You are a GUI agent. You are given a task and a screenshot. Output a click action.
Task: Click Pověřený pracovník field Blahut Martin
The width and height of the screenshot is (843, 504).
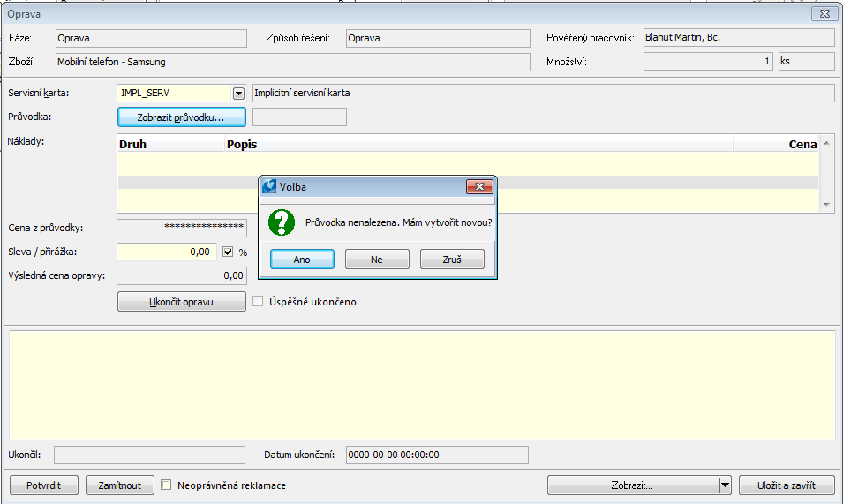coord(739,38)
